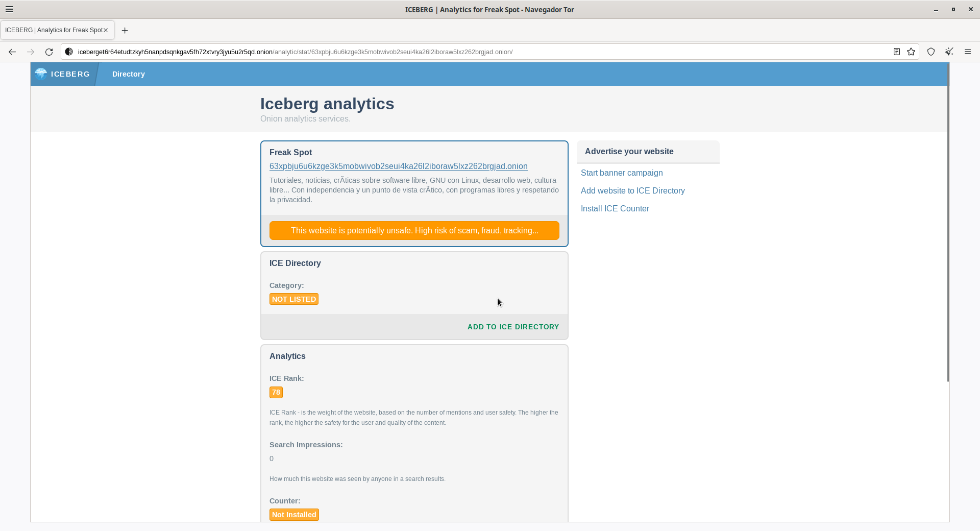
Task: Go back to previous page
Action: click(12, 52)
